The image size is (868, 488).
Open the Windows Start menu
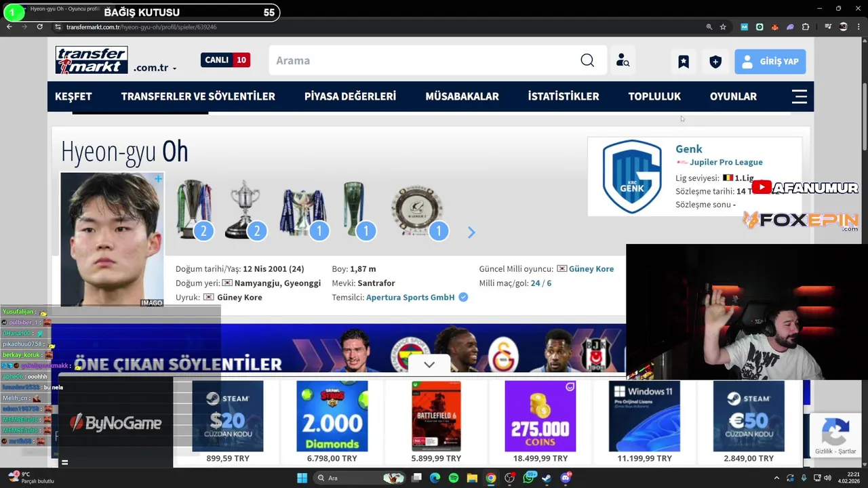pyautogui.click(x=302, y=478)
